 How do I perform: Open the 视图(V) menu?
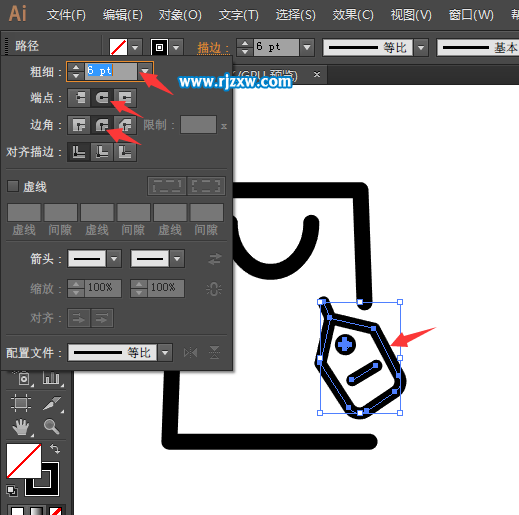[411, 15]
